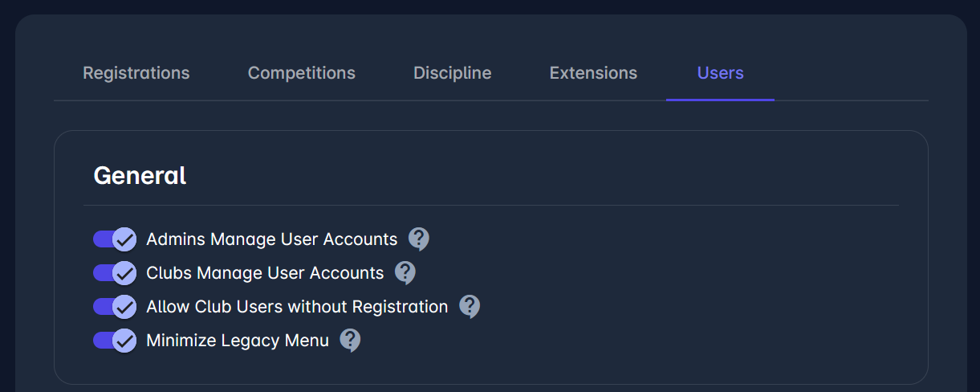Viewport: 980px width, 392px height.
Task: Click the Minimize Legacy Menu label text
Action: point(238,341)
